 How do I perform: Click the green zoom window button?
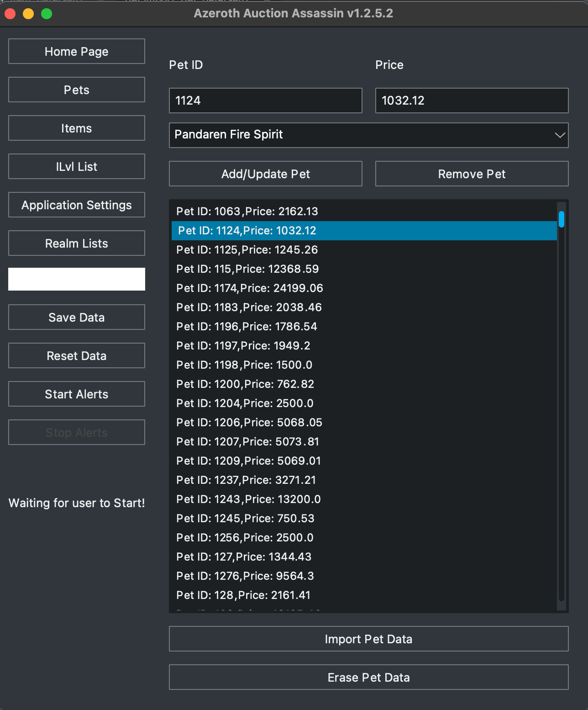[47, 14]
